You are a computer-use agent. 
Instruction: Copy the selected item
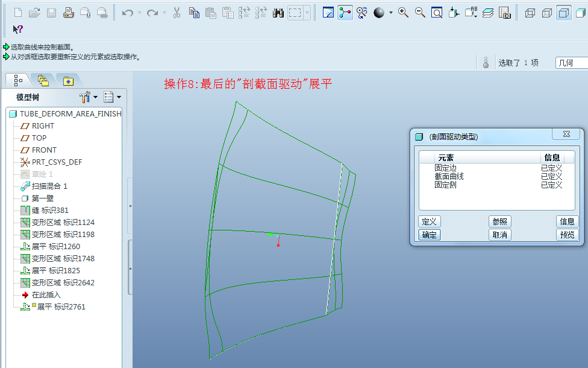tap(194, 13)
